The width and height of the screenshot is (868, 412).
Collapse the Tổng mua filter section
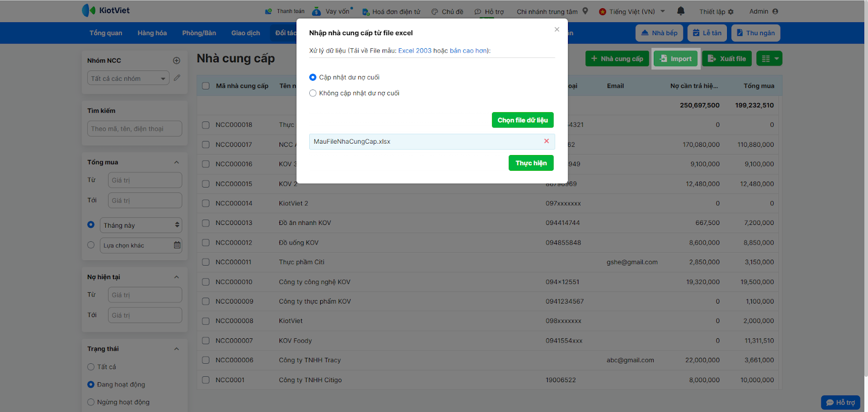pyautogui.click(x=176, y=162)
